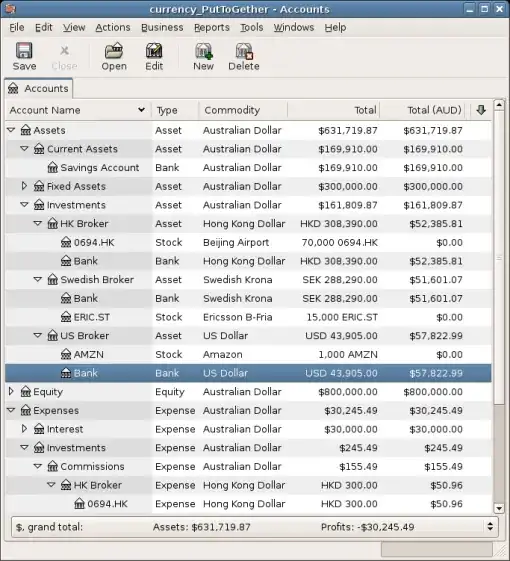510x561 pixels.
Task: Collapse the Assets tree node
Action: click(x=11, y=130)
